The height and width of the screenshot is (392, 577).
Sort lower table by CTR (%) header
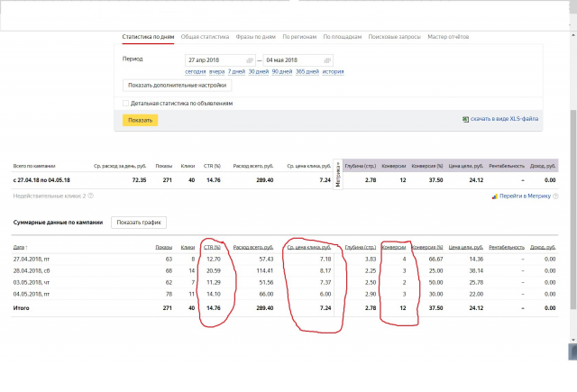(213, 248)
